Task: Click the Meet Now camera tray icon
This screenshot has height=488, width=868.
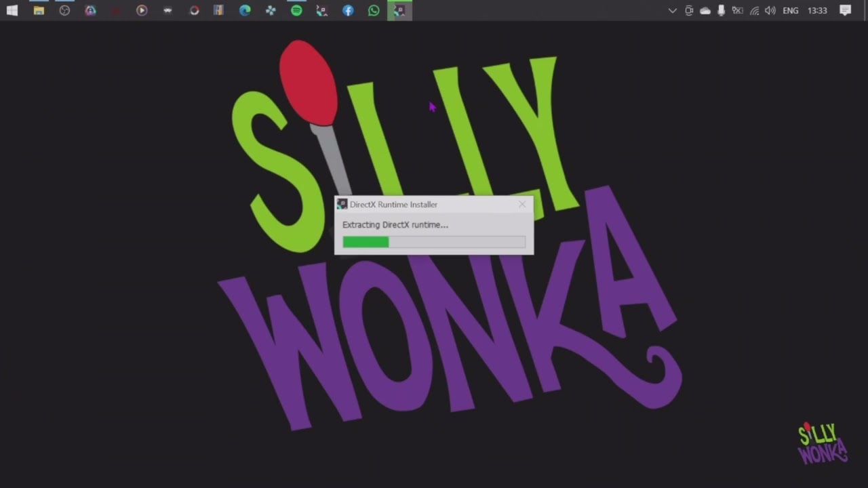Action: click(x=689, y=10)
